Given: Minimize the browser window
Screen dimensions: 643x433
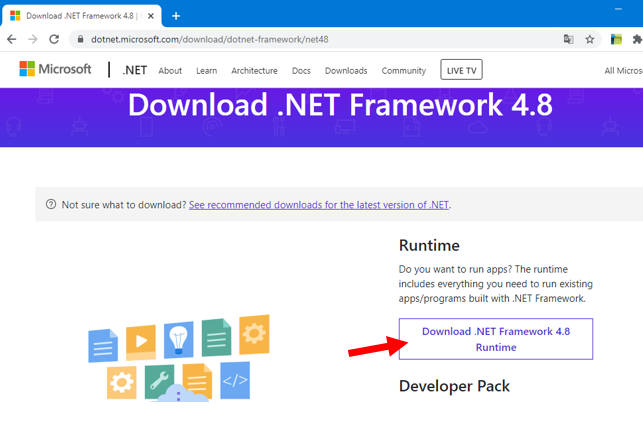Looking at the screenshot, I should [x=618, y=9].
